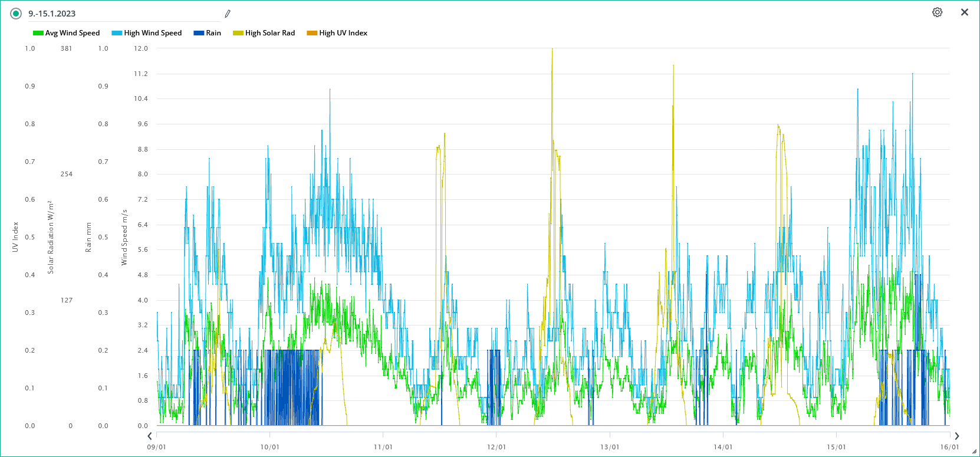Close the chart panel
Image resolution: width=980 pixels, height=457 pixels.
tap(964, 12)
